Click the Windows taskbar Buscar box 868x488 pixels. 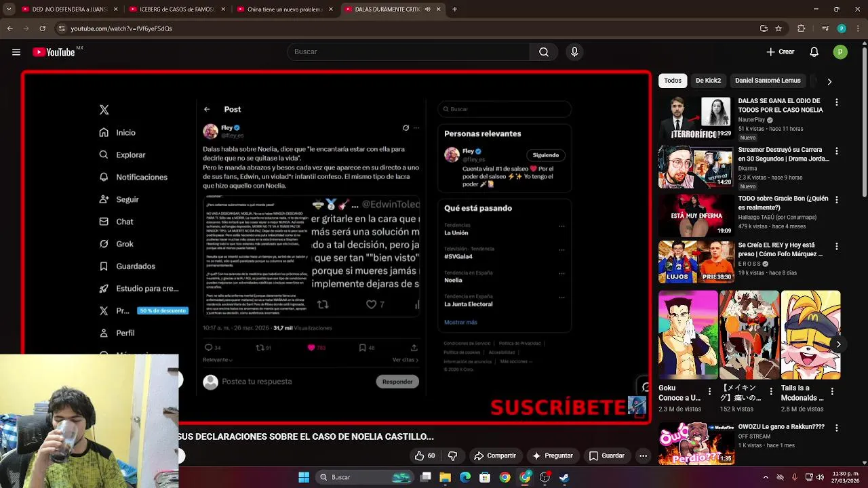point(363,477)
